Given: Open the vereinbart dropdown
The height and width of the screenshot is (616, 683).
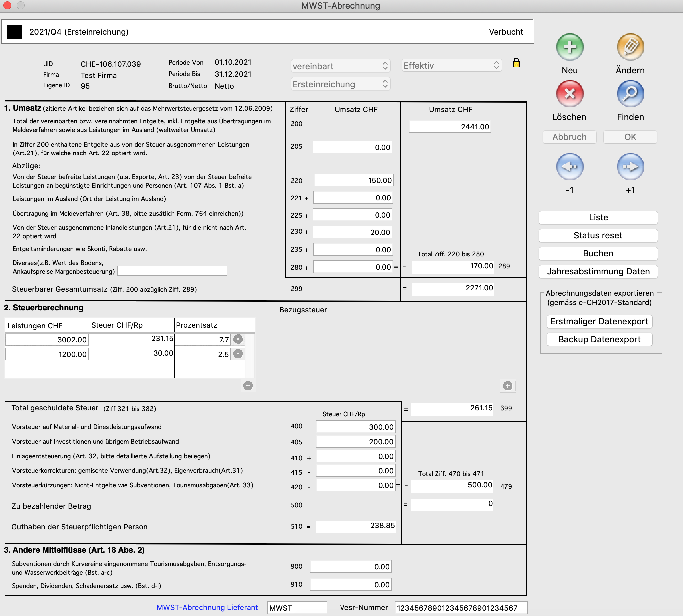Looking at the screenshot, I should [x=340, y=66].
